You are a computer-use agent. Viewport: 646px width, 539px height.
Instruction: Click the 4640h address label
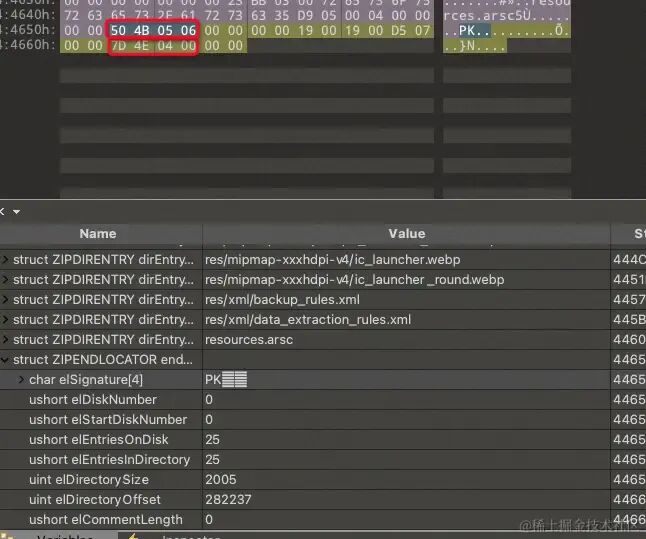[28, 15]
